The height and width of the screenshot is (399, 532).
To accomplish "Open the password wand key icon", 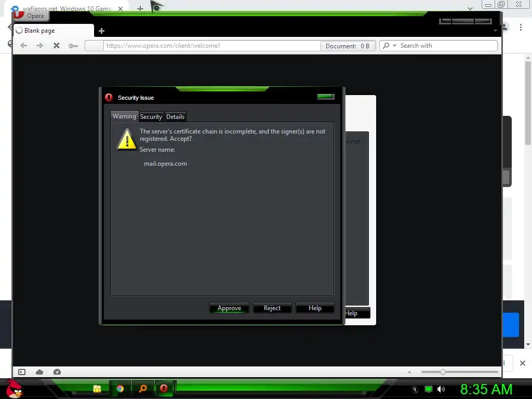I will click(73, 46).
